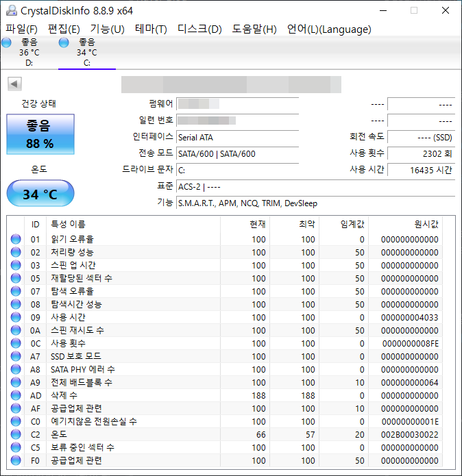Open the 파일(F) menu
Image resolution: width=462 pixels, height=476 pixels.
tap(21, 29)
